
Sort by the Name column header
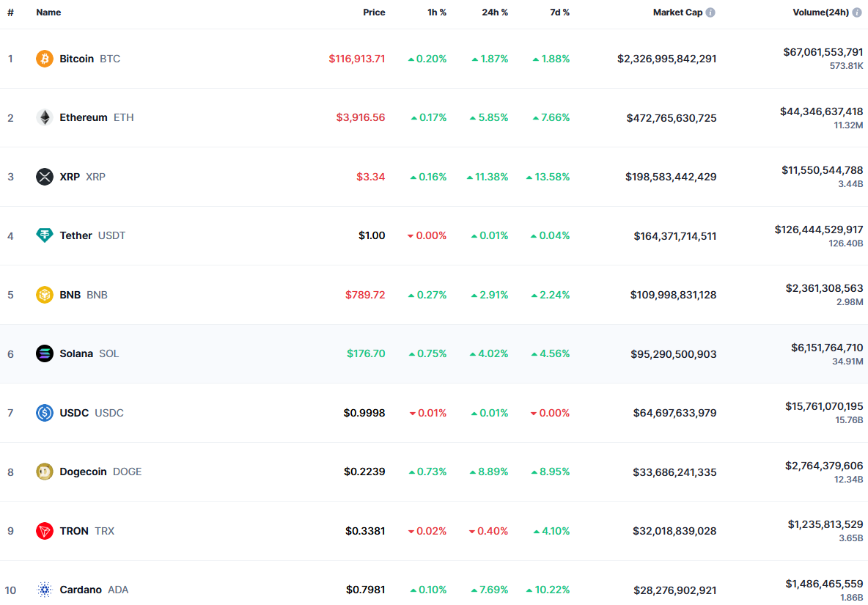(x=48, y=12)
